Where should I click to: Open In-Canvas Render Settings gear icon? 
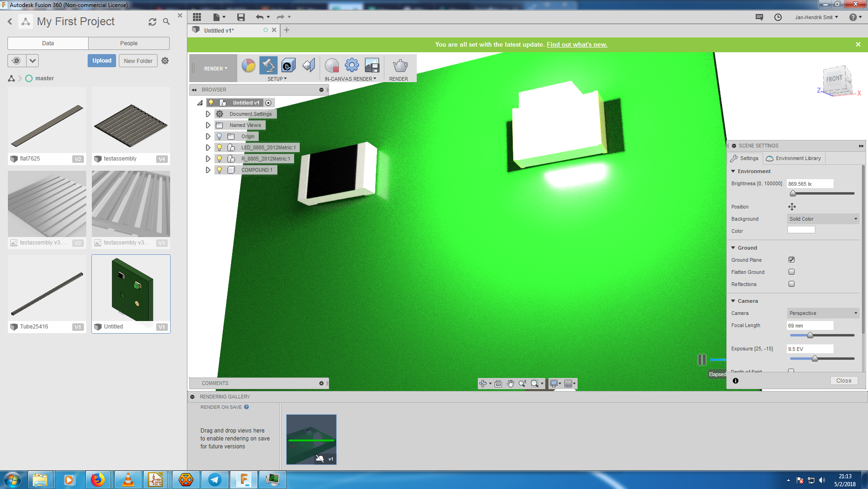(352, 65)
